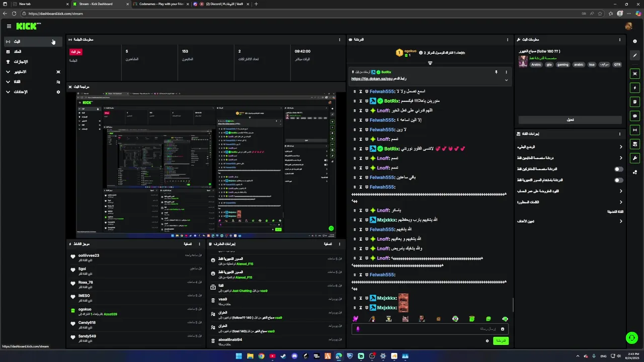The height and width of the screenshot is (362, 644).
Task: Click the Arabic category tag
Action: pyautogui.click(x=536, y=64)
